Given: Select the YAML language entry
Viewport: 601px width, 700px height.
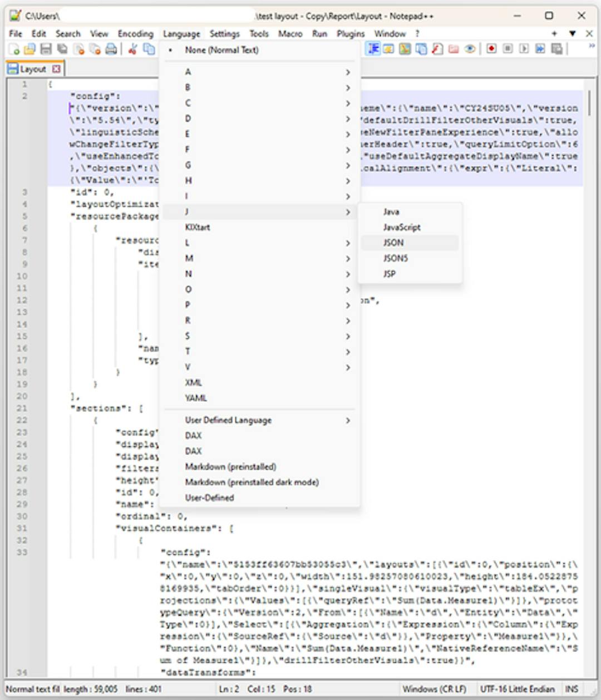Looking at the screenshot, I should click(x=259, y=398).
